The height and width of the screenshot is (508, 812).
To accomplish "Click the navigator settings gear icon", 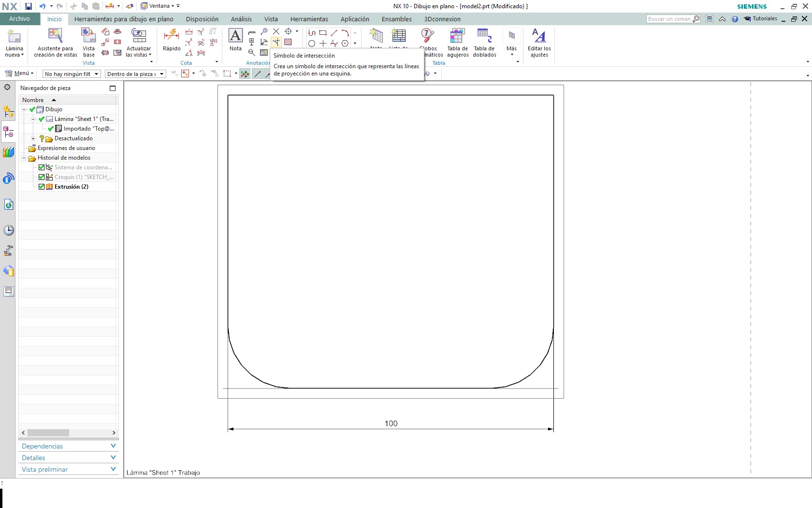I will click(7, 88).
